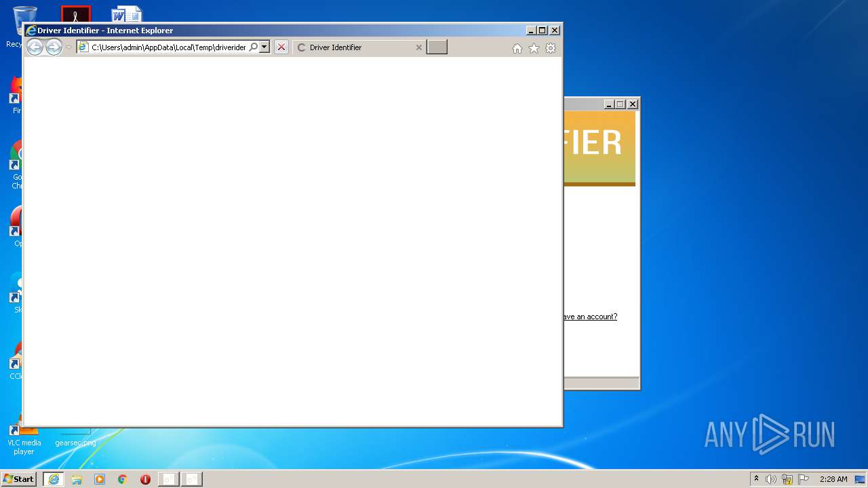Maximize the background Driver Identifier window

coord(620,104)
